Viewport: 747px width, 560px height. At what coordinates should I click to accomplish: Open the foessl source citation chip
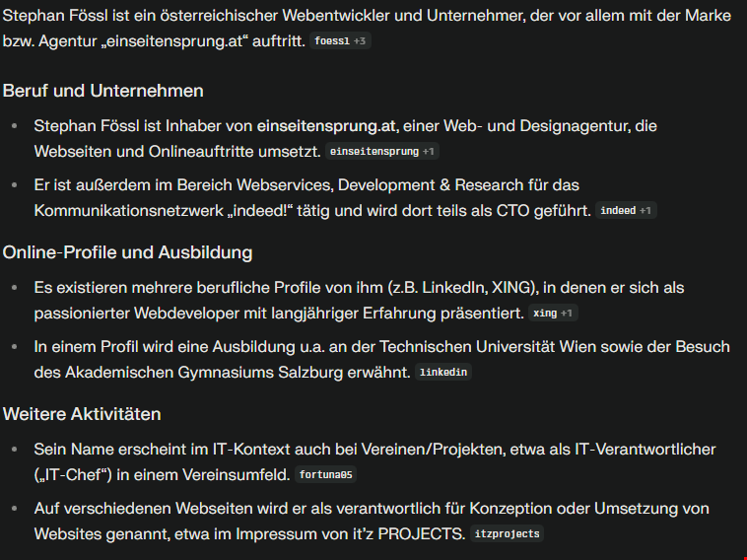[340, 41]
